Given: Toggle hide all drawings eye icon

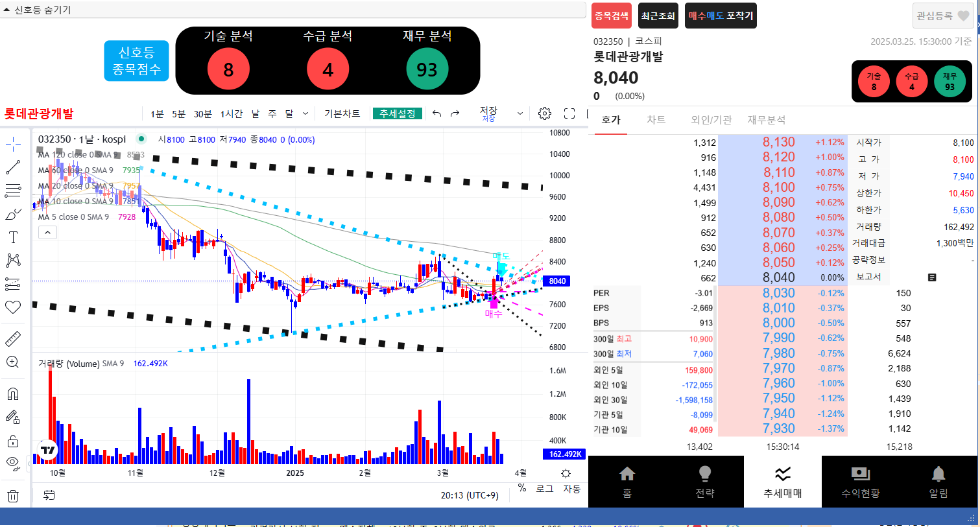Looking at the screenshot, I should 13,463.
